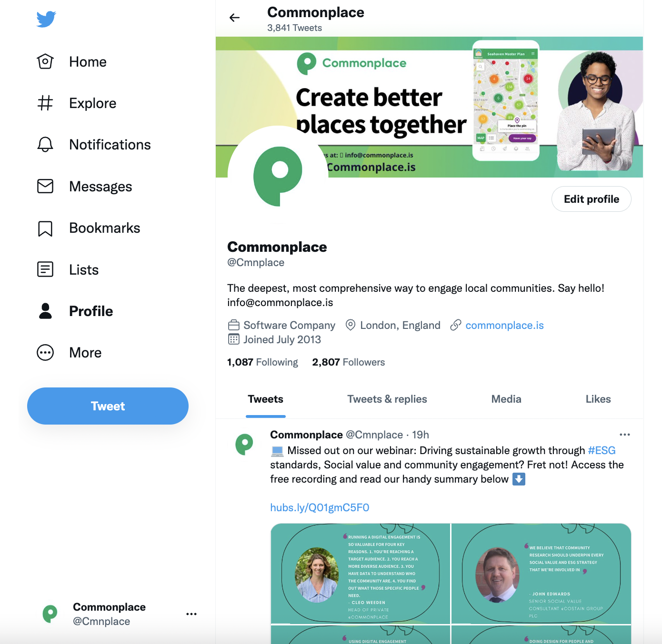View the 2,807 Followers list
The width and height of the screenshot is (662, 644).
point(348,362)
